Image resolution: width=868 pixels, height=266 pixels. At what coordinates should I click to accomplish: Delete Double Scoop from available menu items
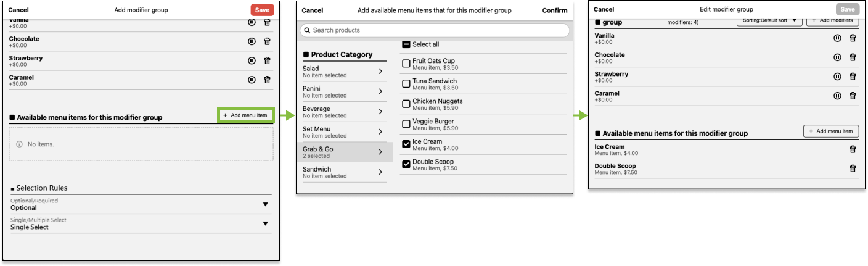click(x=853, y=168)
